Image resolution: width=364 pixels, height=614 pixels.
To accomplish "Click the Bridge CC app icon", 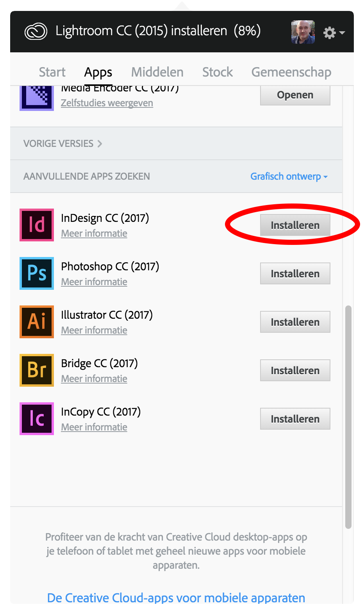I will (x=37, y=370).
